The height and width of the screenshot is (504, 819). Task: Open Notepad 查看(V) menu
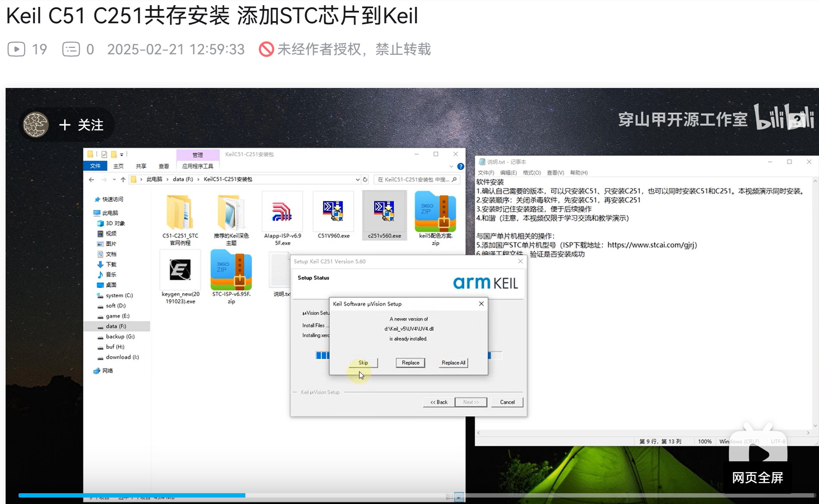click(x=555, y=173)
